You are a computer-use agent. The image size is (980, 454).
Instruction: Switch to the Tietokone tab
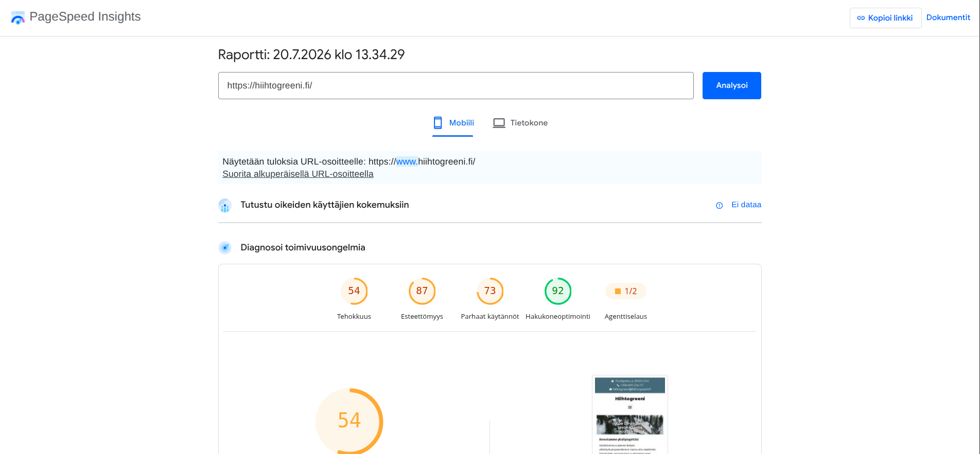click(x=520, y=123)
